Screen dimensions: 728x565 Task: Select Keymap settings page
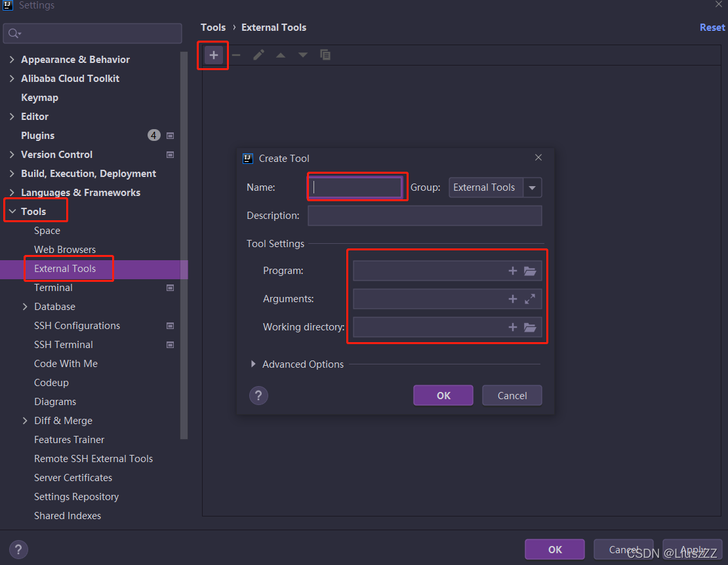(x=39, y=98)
